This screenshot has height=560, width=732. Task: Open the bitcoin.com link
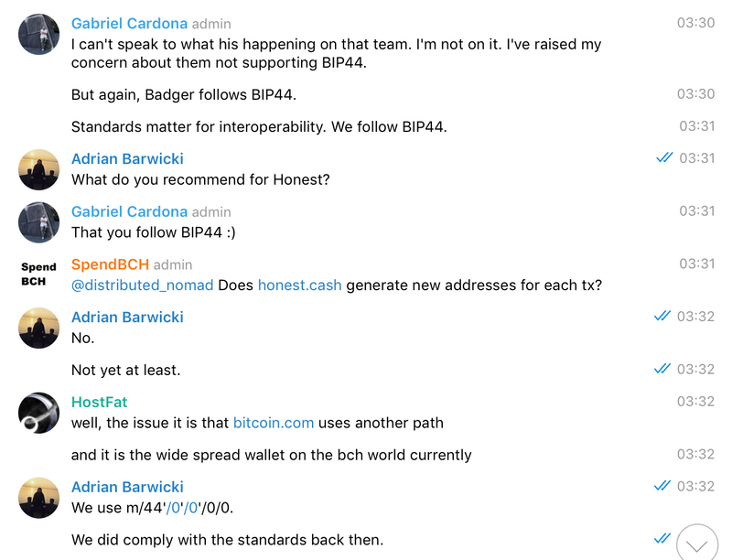pos(274,423)
